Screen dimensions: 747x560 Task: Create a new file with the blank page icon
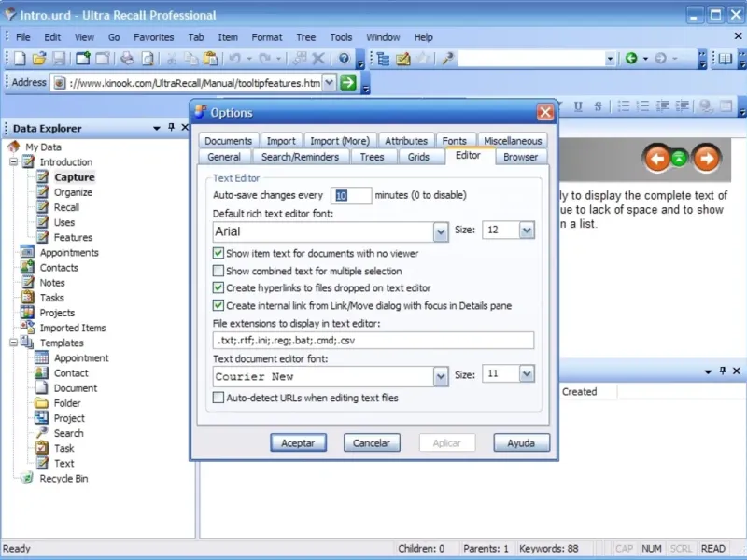[20, 59]
